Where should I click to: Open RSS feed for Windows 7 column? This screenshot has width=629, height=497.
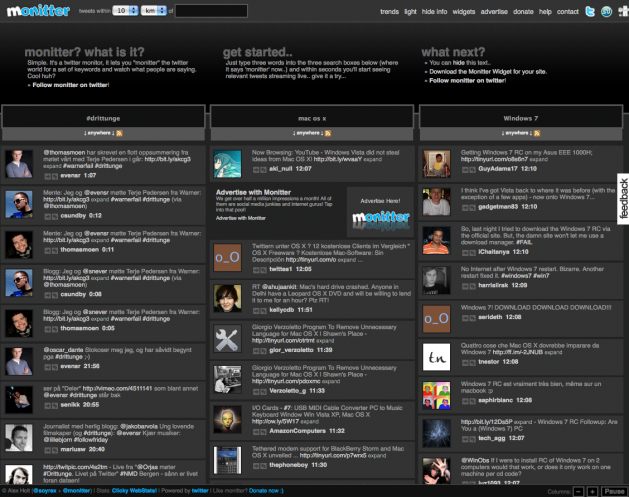pos(537,133)
